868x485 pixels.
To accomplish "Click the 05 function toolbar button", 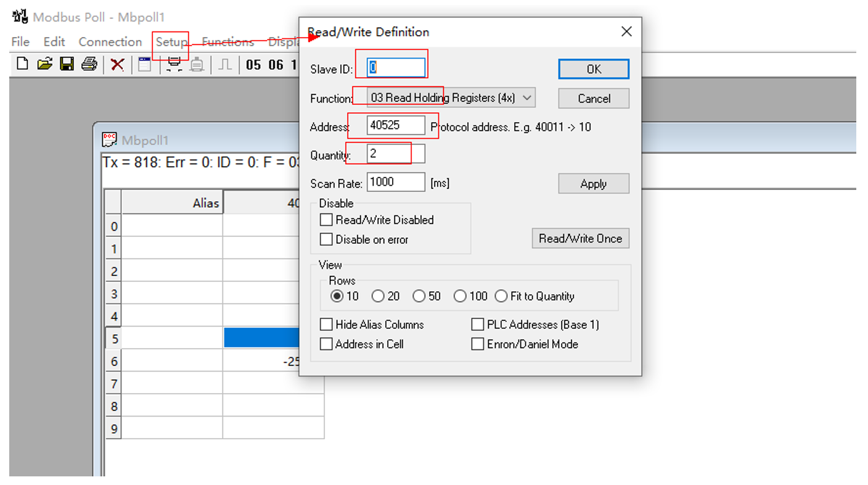I will click(x=253, y=64).
